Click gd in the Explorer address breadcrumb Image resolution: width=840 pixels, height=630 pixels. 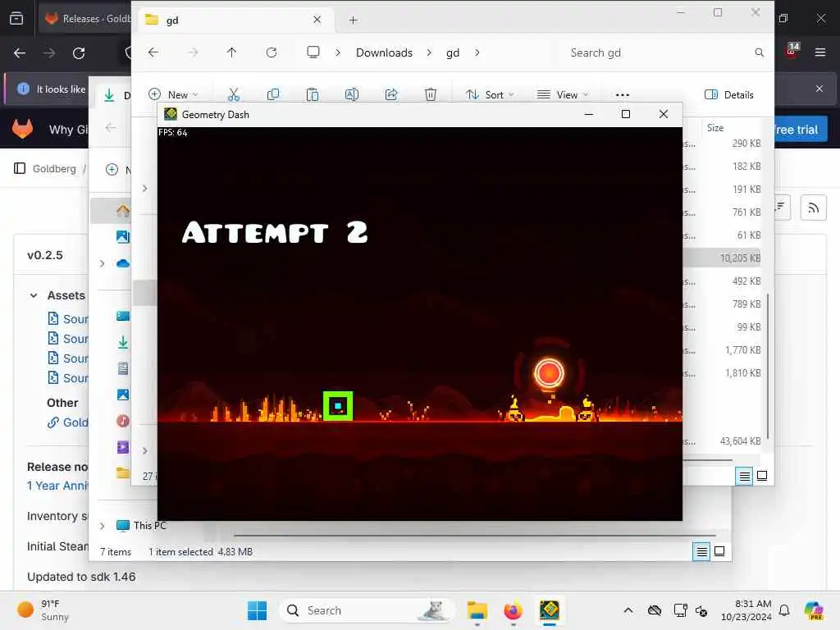(x=453, y=52)
